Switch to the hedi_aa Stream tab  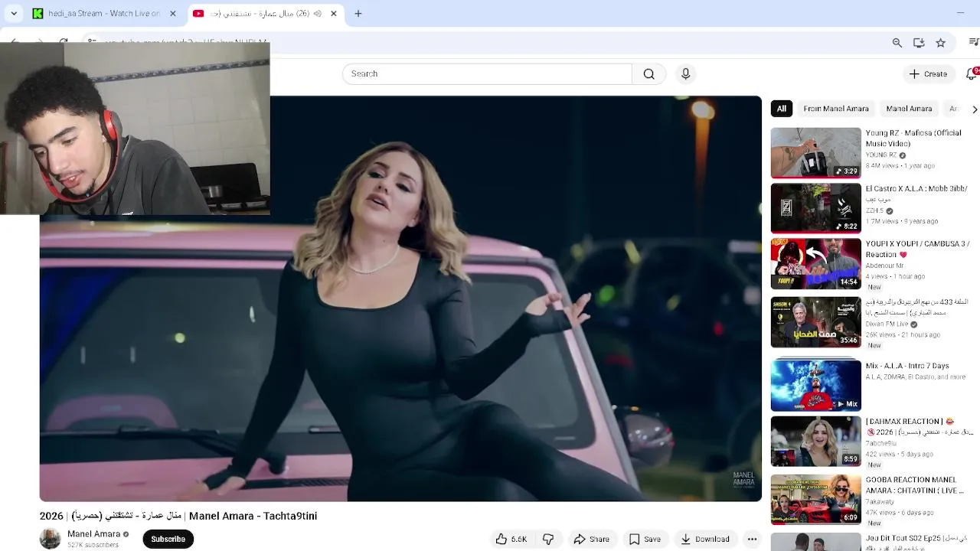click(106, 13)
